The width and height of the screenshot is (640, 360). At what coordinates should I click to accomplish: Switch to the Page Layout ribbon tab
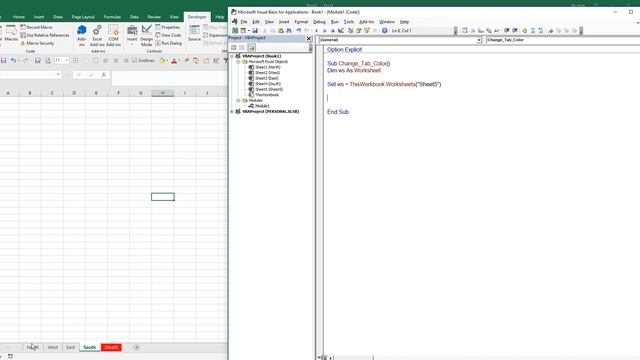83,17
